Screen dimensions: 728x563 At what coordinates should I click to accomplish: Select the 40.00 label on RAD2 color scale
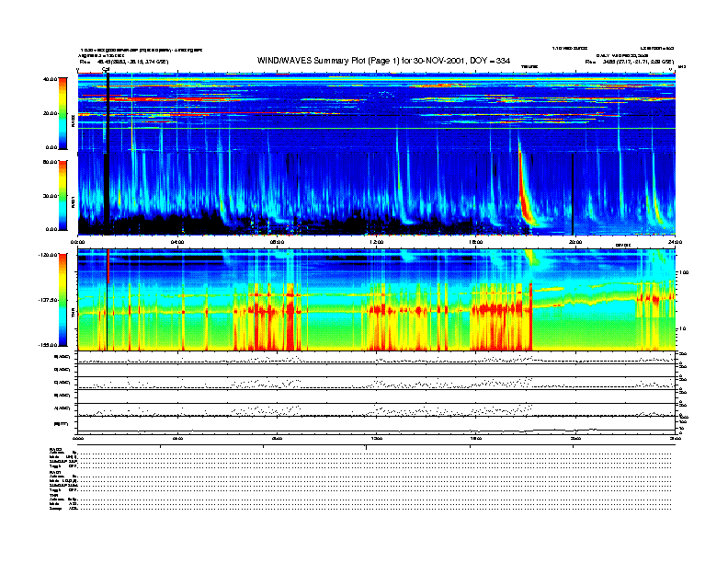tap(50, 79)
